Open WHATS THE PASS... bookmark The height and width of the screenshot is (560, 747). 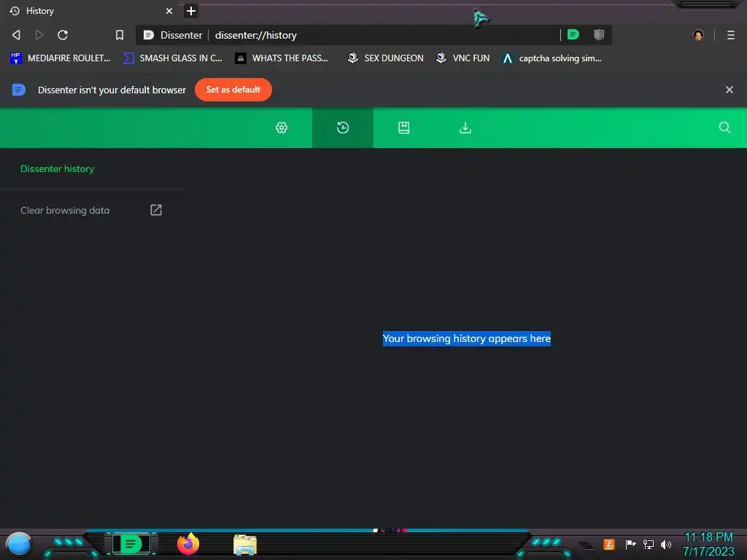282,58
